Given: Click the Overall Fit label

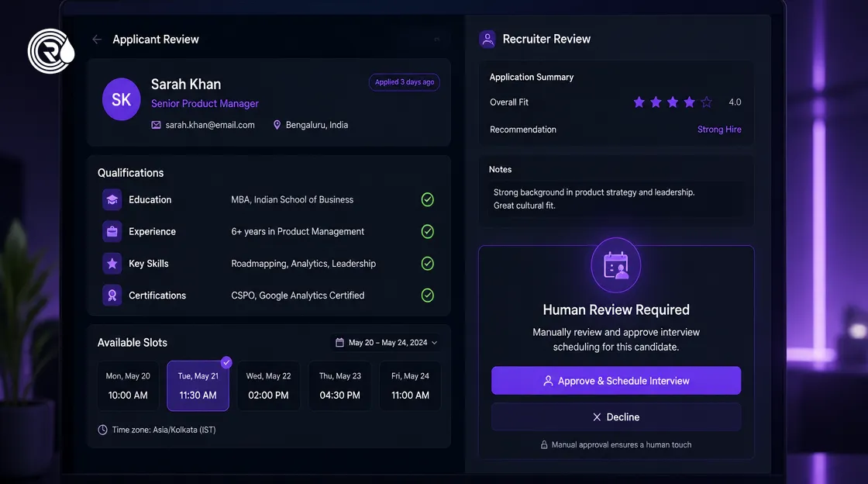Looking at the screenshot, I should (x=508, y=102).
